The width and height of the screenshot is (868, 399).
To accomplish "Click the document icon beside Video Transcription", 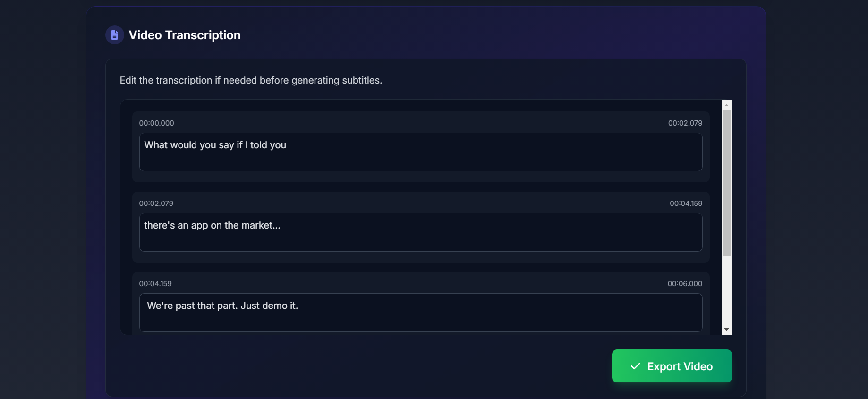I will point(114,35).
